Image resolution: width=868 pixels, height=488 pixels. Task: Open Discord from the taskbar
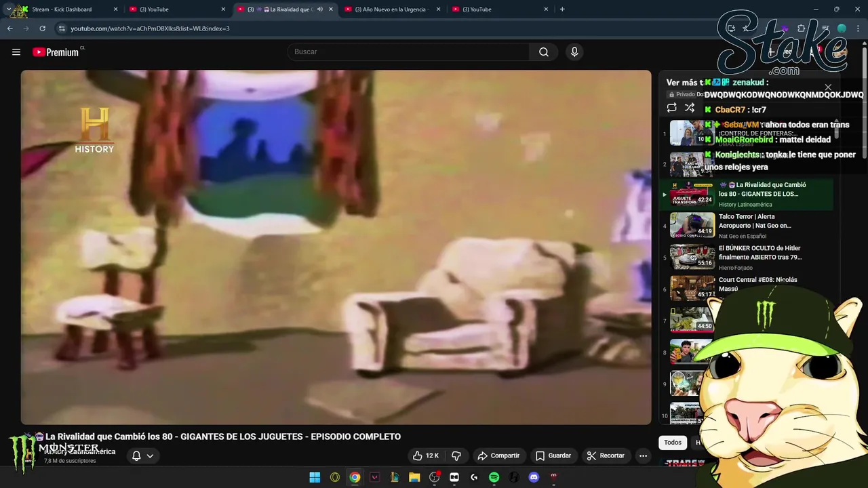(x=534, y=477)
